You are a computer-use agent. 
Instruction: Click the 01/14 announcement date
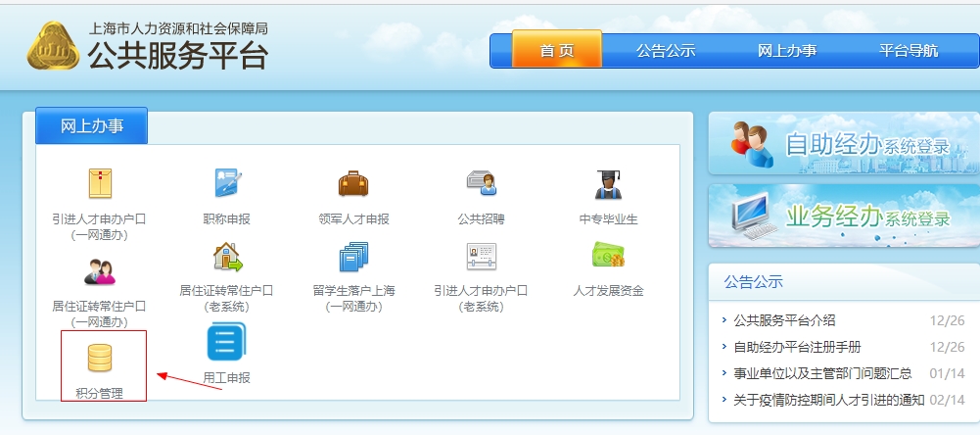tap(947, 373)
